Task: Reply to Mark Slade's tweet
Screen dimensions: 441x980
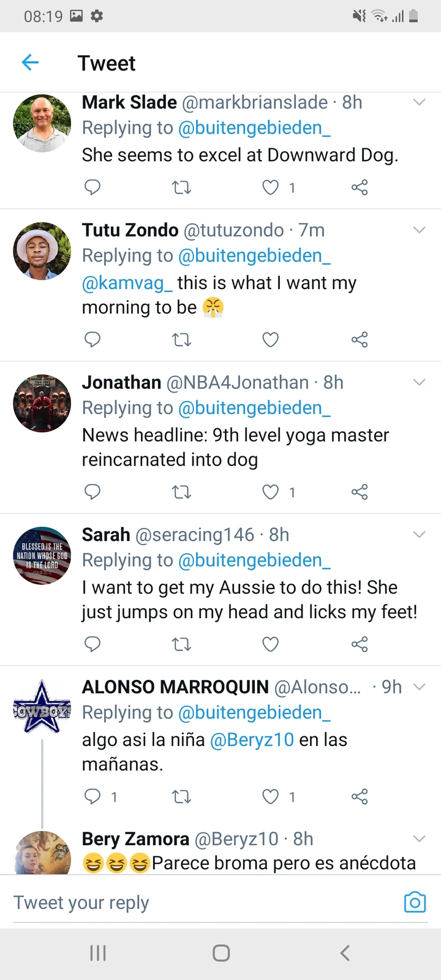Action: [92, 187]
